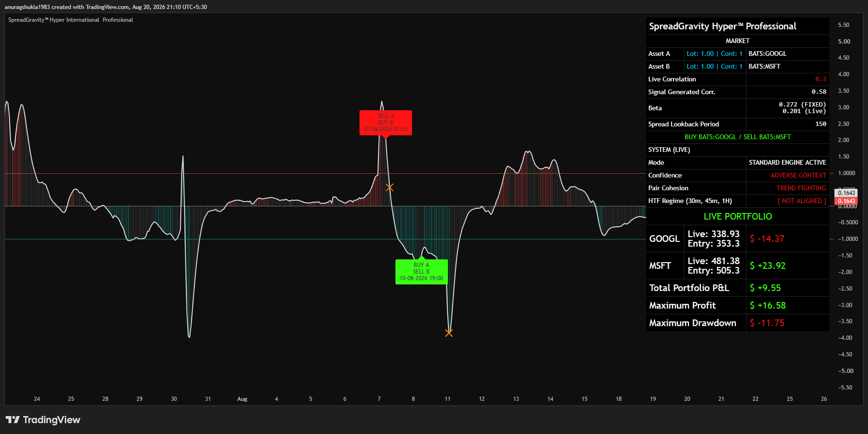Viewport: 868px width, 434px height.
Task: Select the $ +23.92 MSFT profit value
Action: (767, 266)
